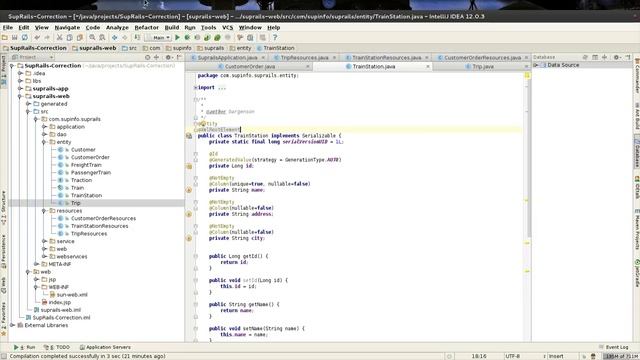This screenshot has width=640, height=360.
Task: Select TripResources in project tree
Action: click(x=89, y=234)
